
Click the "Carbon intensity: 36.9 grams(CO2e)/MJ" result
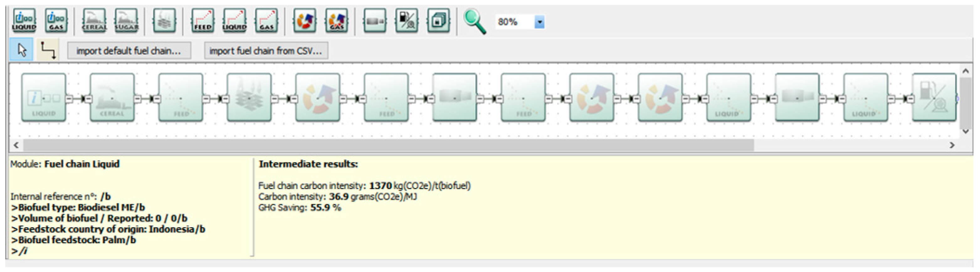coord(337,197)
